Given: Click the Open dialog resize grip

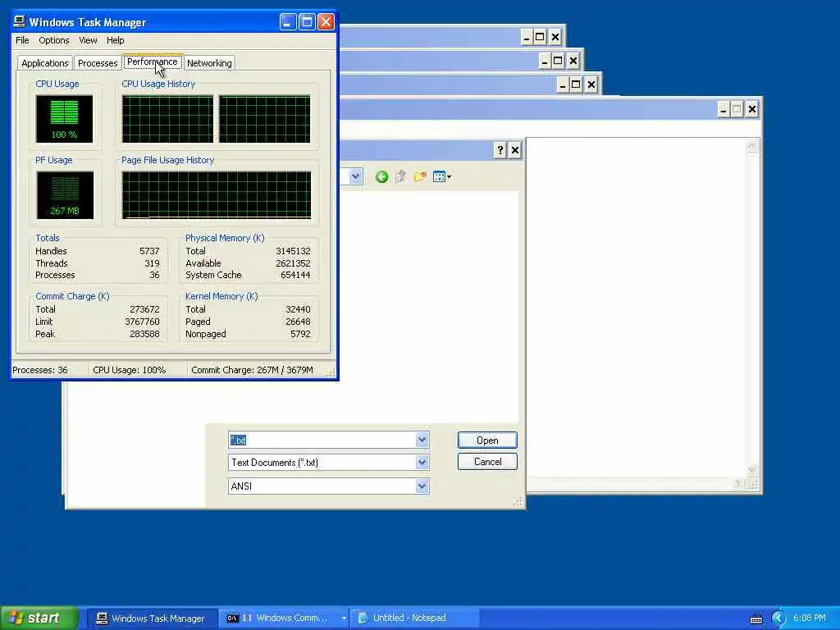Looking at the screenshot, I should tap(518, 501).
